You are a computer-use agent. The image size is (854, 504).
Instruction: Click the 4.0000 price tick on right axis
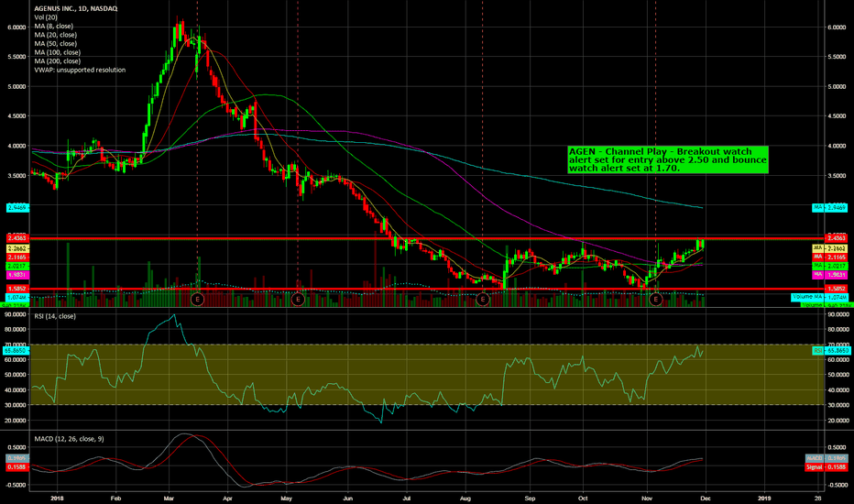click(837, 146)
